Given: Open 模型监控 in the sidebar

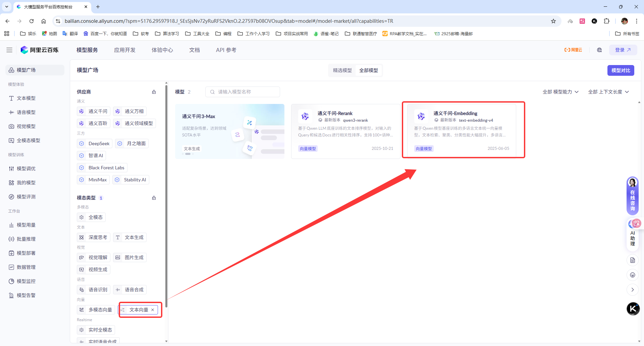Looking at the screenshot, I should point(35,281).
